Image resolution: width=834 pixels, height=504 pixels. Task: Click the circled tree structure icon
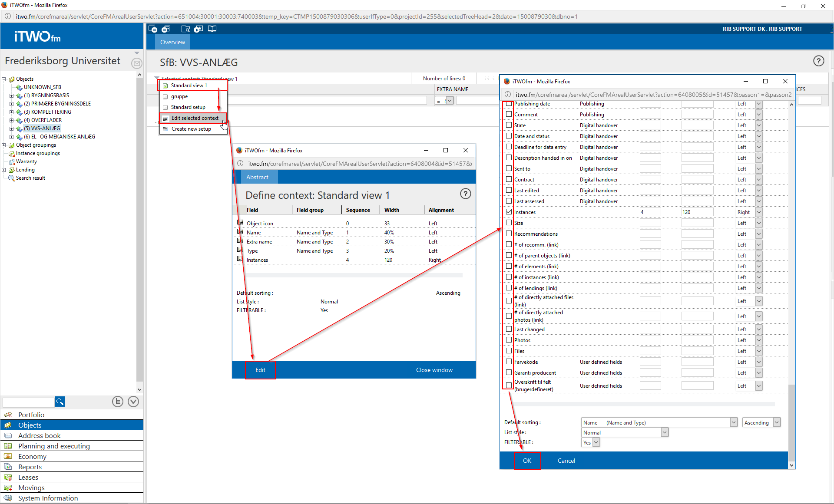(117, 402)
